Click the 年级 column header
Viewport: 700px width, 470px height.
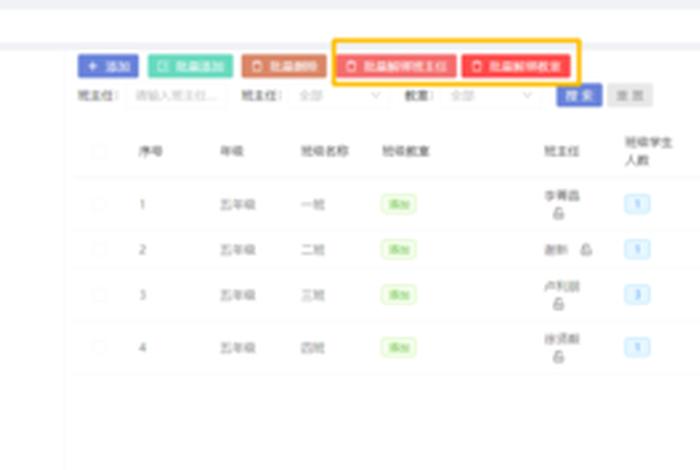(232, 152)
